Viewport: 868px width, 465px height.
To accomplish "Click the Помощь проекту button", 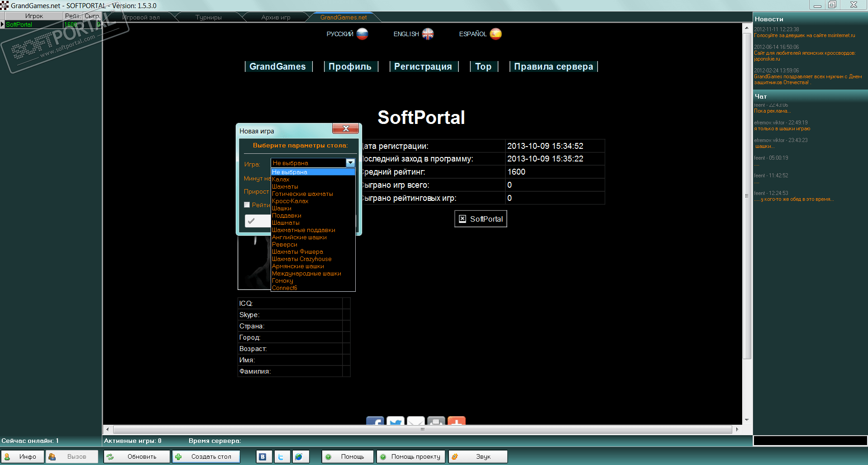I will (x=411, y=457).
